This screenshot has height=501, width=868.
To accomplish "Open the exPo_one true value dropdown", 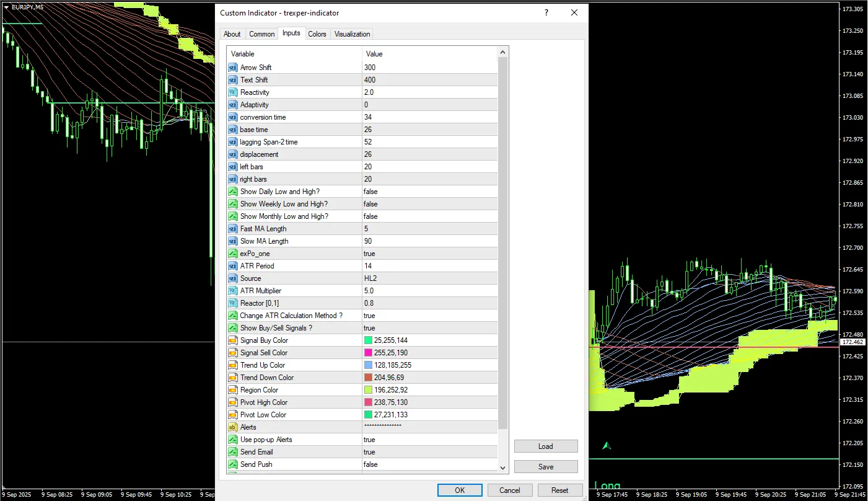I will coord(369,254).
